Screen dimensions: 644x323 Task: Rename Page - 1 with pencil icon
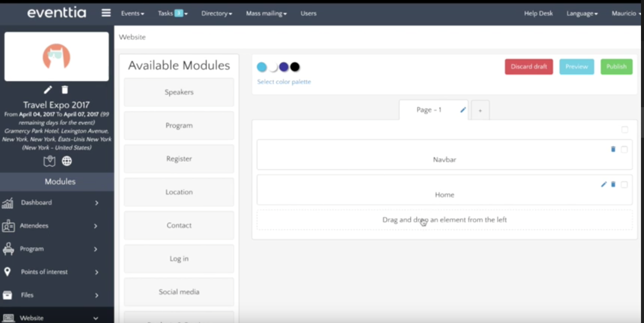[x=463, y=110]
